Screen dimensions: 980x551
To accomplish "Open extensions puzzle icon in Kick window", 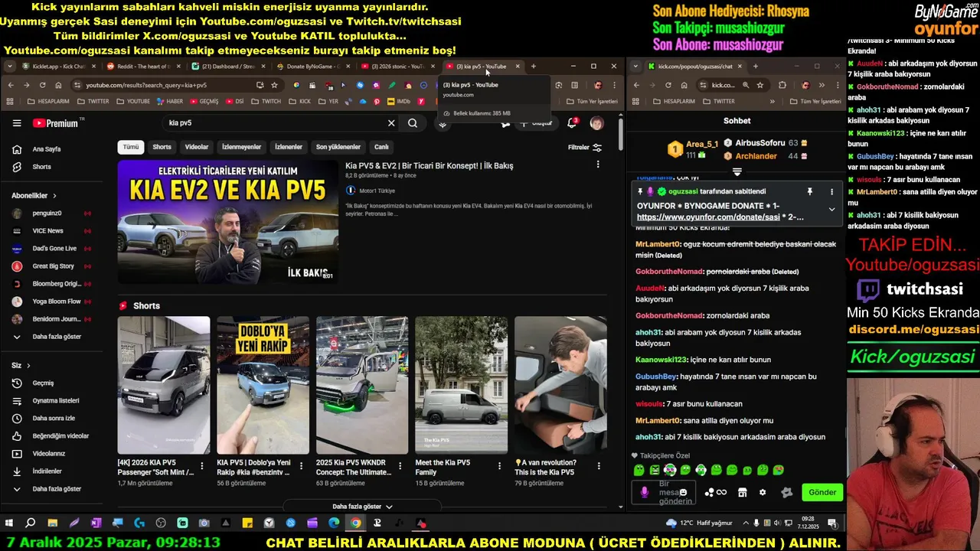I will pyautogui.click(x=782, y=85).
